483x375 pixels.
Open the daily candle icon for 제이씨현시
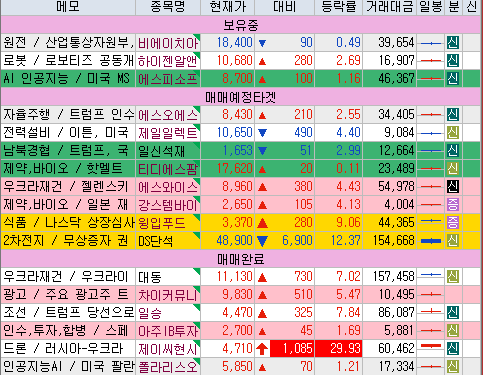coord(431,346)
